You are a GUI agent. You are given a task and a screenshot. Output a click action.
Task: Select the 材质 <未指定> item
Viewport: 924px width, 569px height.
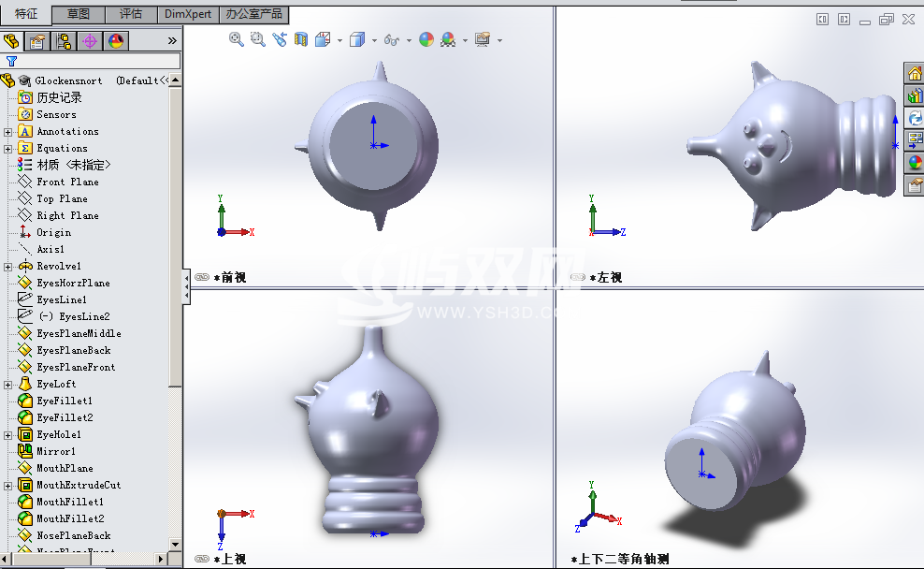(73, 165)
